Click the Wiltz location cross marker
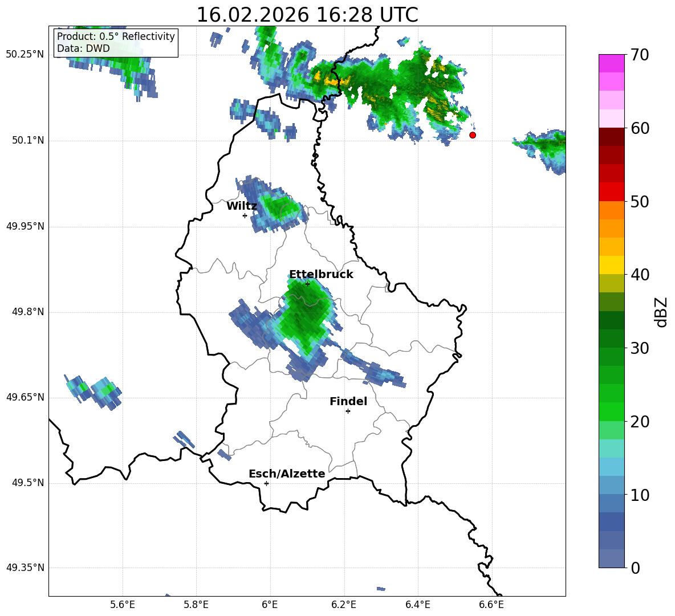 (245, 215)
